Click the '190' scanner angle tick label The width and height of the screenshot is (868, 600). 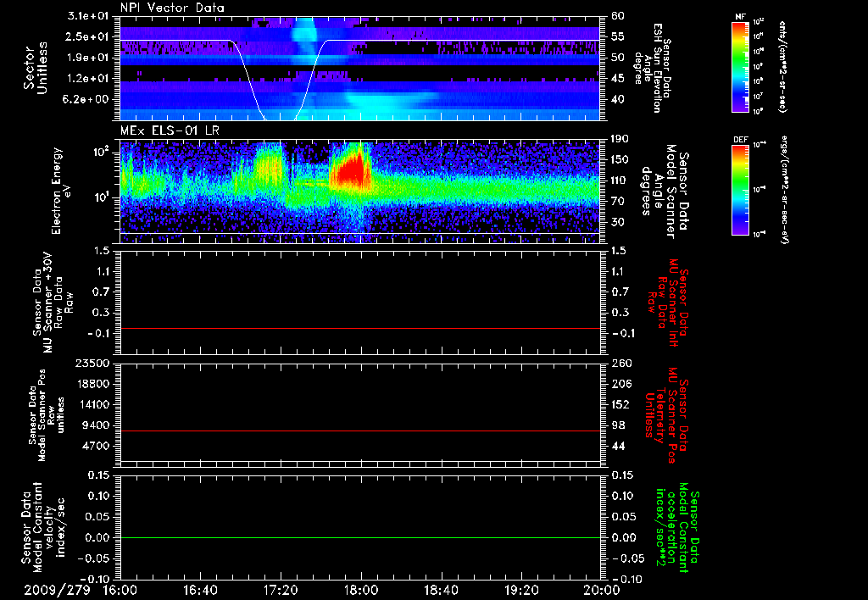620,139
